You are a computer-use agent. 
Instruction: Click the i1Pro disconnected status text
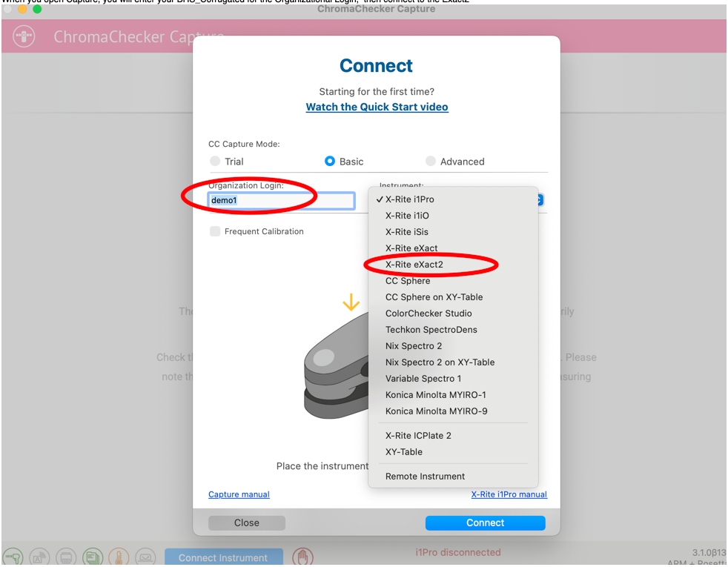point(458,552)
